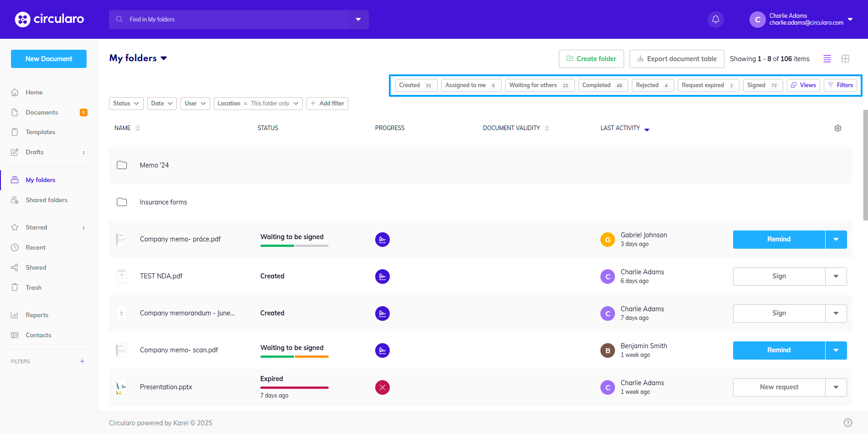Viewport: 868px width, 434px height.
Task: Click progress bar of Company memo- scan.pdf
Action: (294, 356)
